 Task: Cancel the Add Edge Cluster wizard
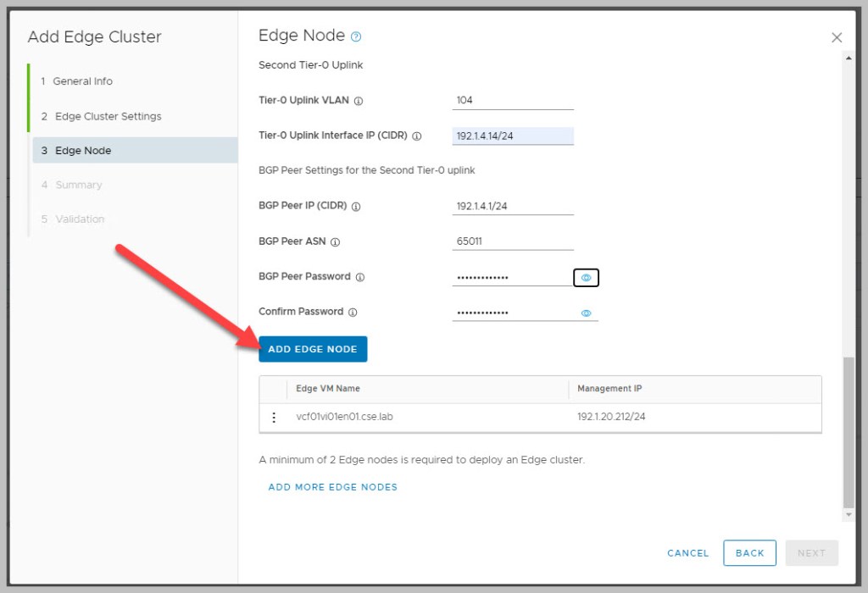[x=687, y=553]
